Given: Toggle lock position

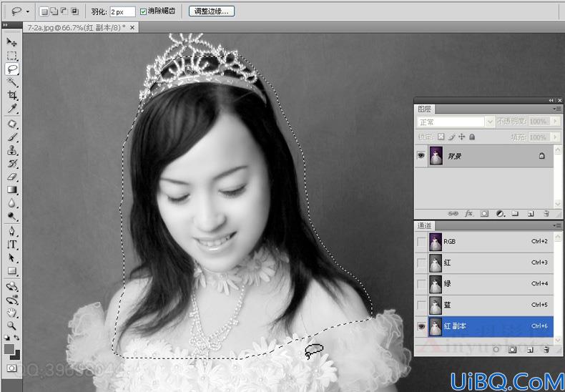Looking at the screenshot, I should tap(461, 137).
